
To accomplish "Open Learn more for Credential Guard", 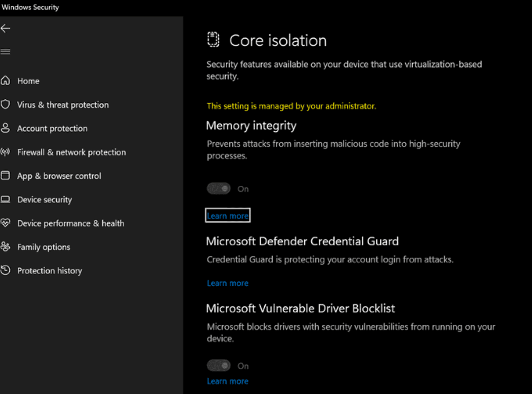I will click(x=227, y=283).
